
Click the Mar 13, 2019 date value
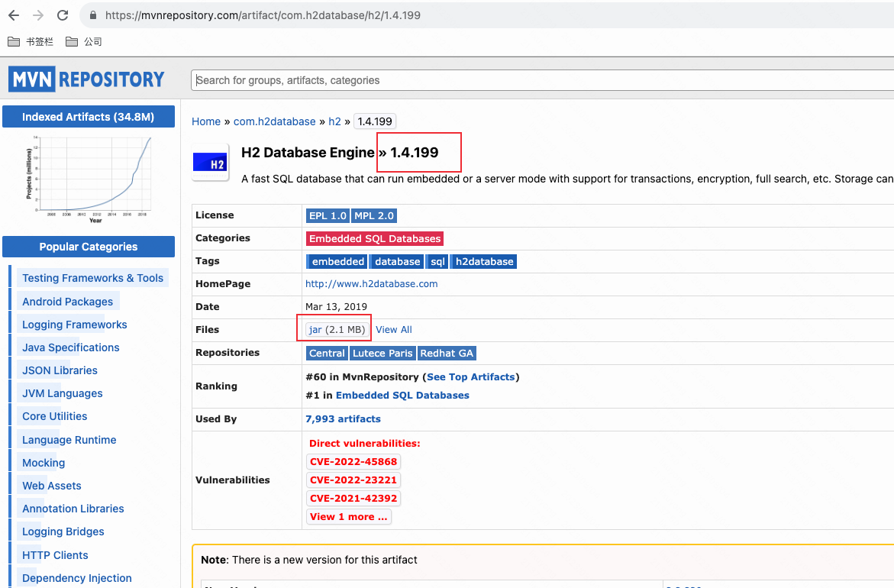(x=337, y=307)
